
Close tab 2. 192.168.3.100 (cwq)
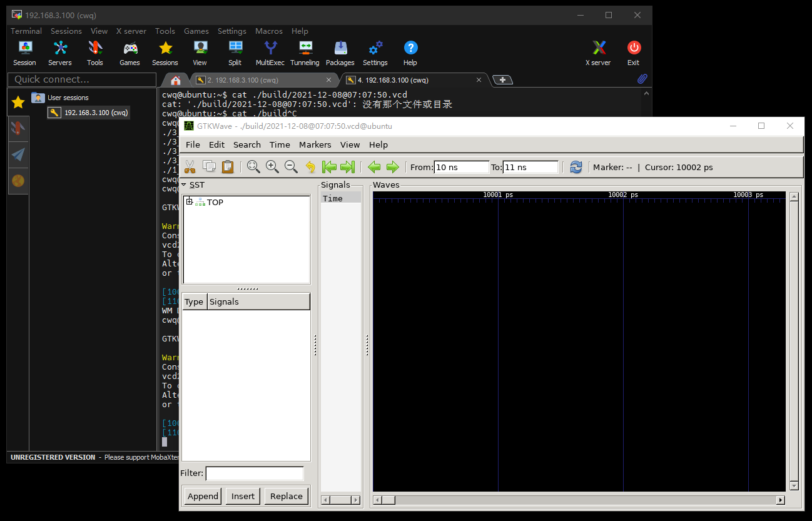[329, 80]
